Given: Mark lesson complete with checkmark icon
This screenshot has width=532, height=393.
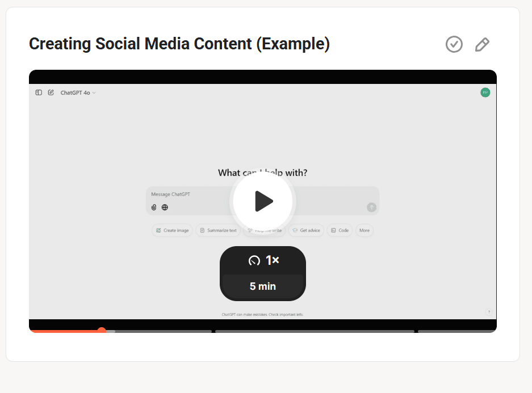Looking at the screenshot, I should (x=454, y=44).
